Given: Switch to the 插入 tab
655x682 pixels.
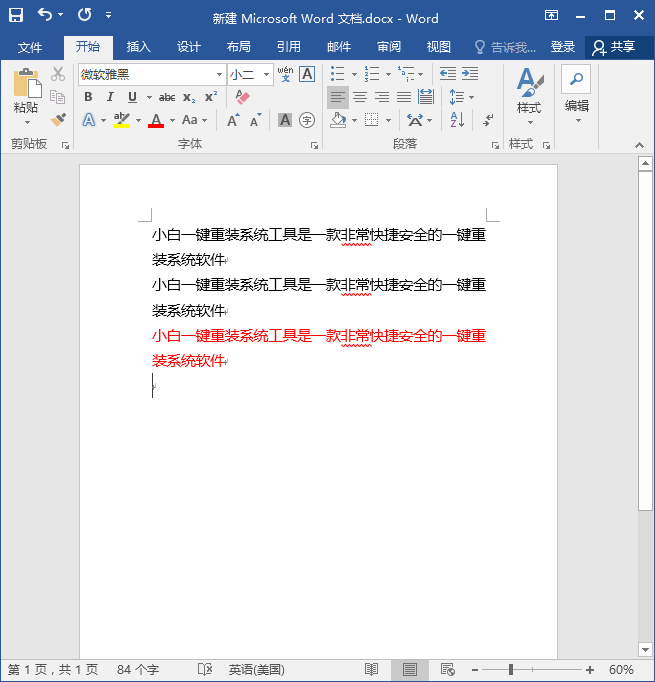Looking at the screenshot, I should (138, 47).
